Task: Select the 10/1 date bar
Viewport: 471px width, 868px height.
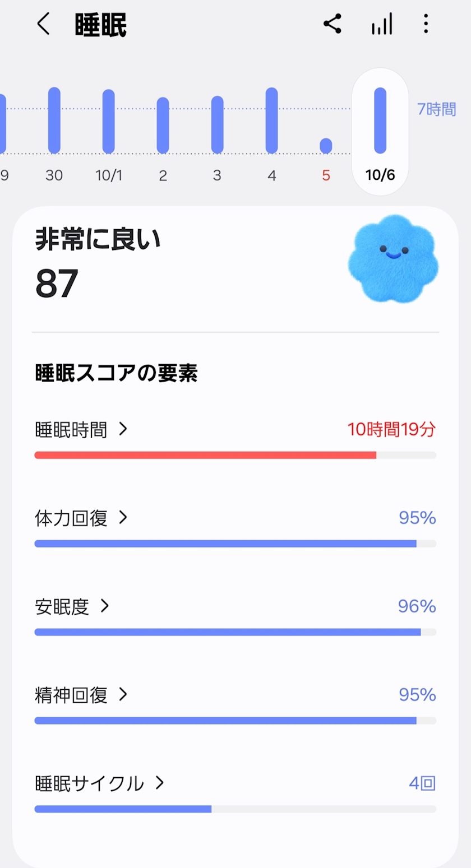Action: (109, 121)
